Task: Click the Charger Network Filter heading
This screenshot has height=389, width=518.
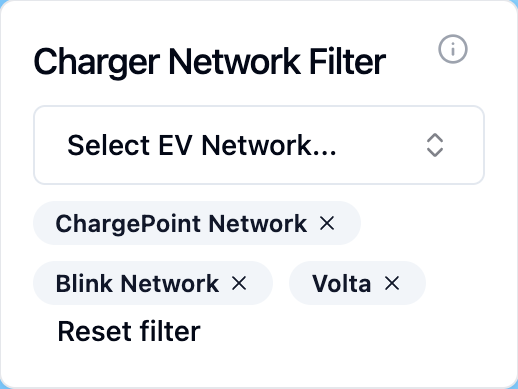Action: 210,62
